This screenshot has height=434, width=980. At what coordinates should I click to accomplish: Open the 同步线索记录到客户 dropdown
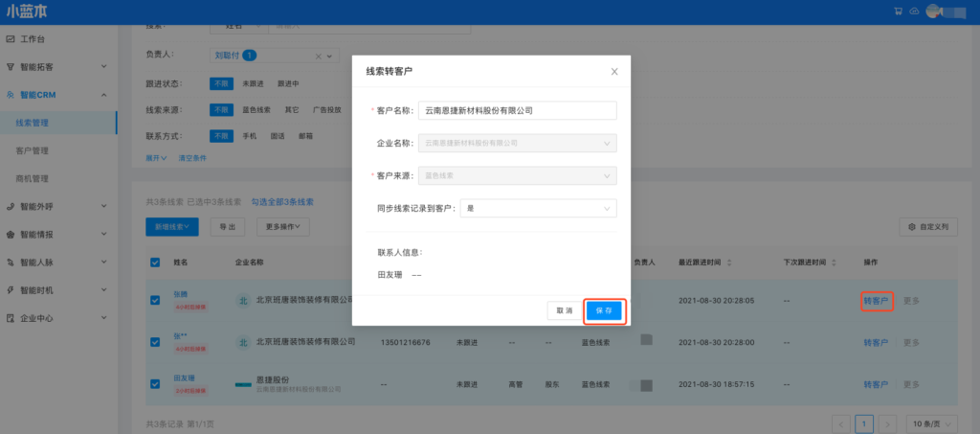(x=538, y=208)
